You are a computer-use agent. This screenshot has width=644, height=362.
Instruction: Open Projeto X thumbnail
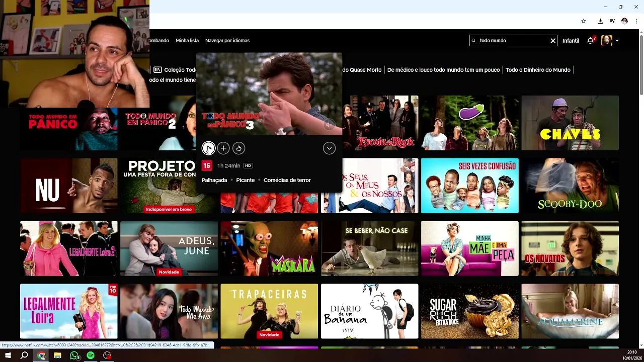pos(158,186)
